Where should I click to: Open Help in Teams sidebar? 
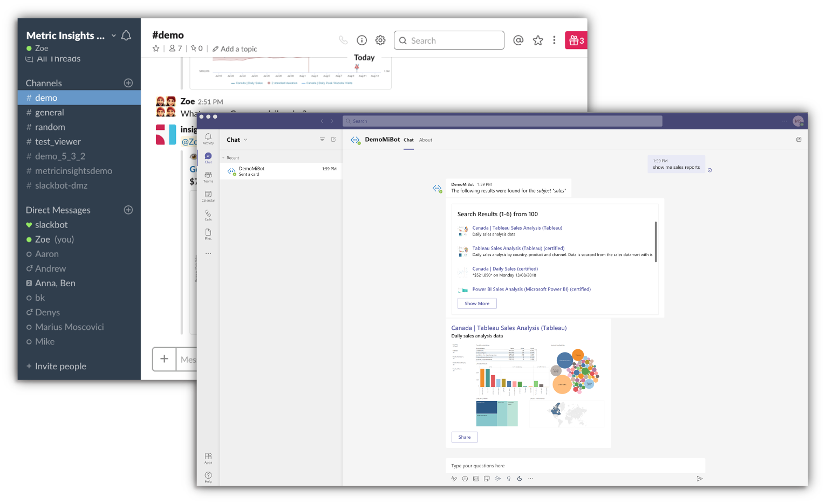[x=208, y=478]
